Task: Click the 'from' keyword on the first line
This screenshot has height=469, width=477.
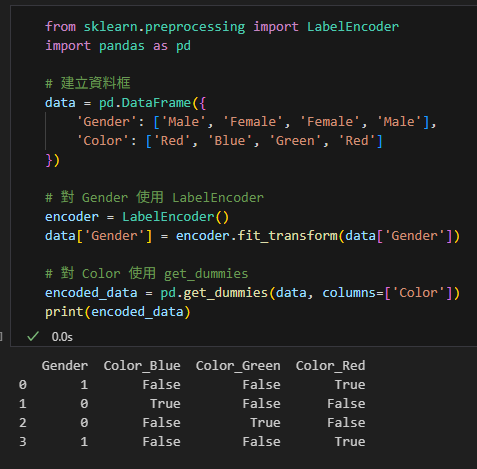Action: tap(61, 27)
